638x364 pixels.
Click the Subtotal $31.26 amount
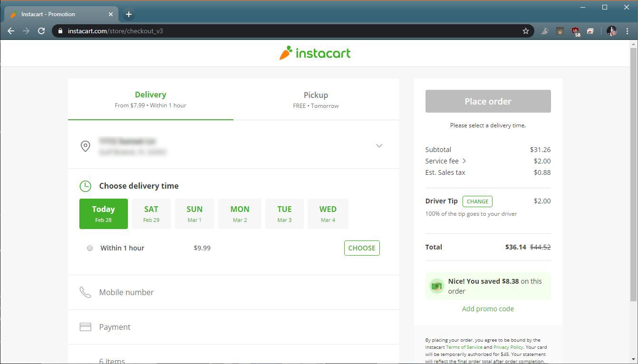point(540,149)
